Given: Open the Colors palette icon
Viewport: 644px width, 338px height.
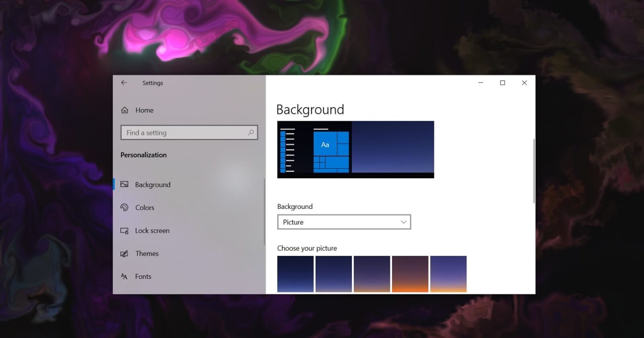Looking at the screenshot, I should [124, 207].
